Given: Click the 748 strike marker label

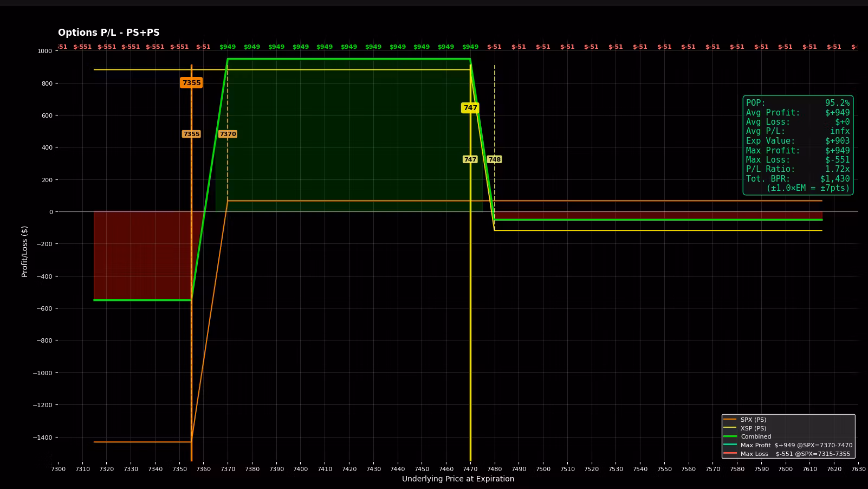Looking at the screenshot, I should 495,159.
